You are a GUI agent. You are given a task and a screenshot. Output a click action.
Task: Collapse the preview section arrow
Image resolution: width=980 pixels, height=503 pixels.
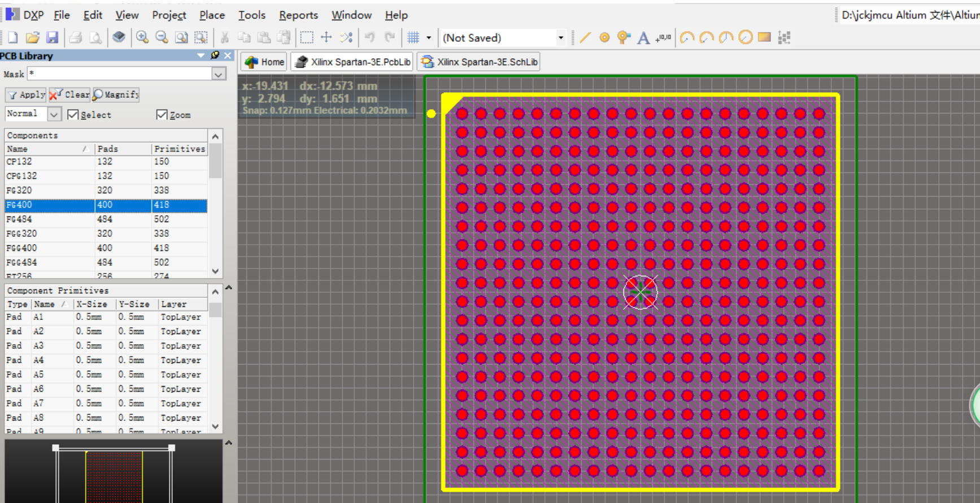point(229,443)
